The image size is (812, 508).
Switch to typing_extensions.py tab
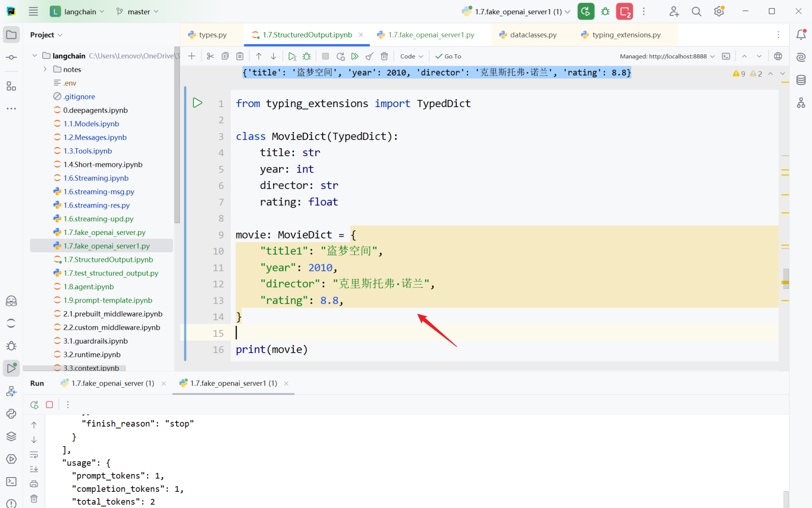621,35
